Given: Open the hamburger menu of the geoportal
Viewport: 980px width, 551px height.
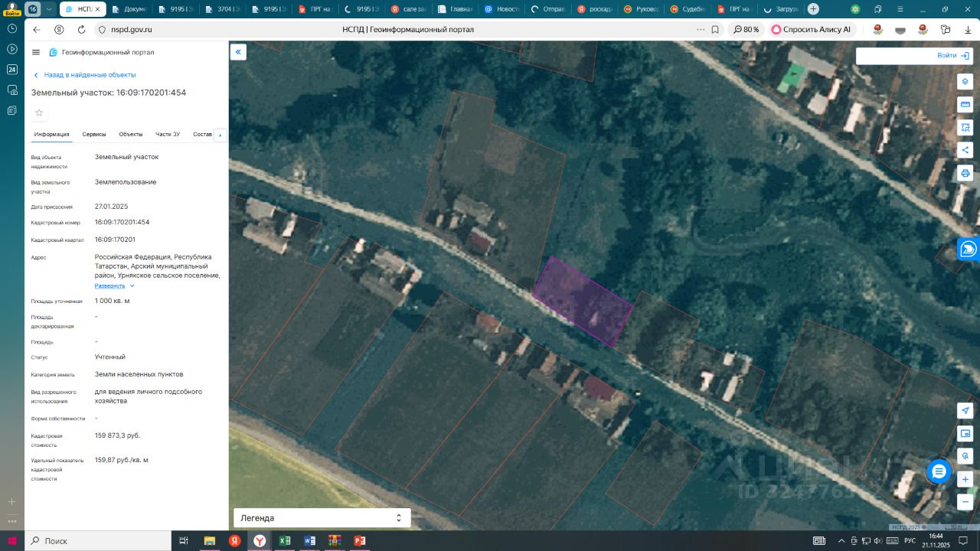Looking at the screenshot, I should (36, 52).
